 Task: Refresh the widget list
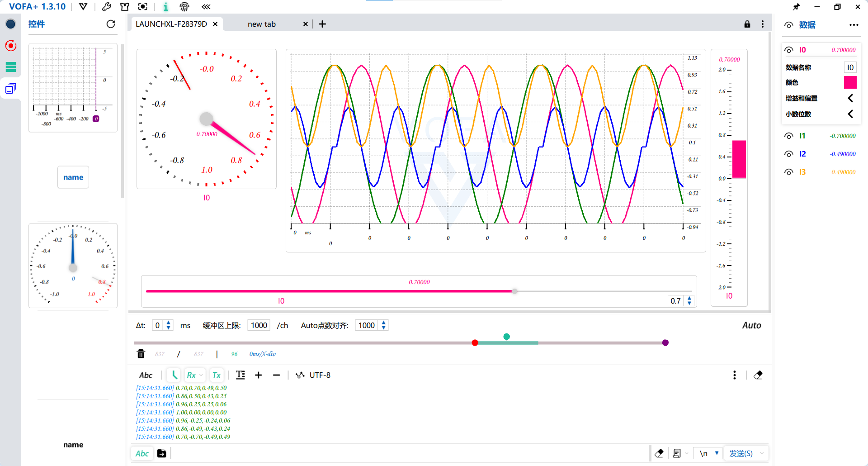coord(111,24)
